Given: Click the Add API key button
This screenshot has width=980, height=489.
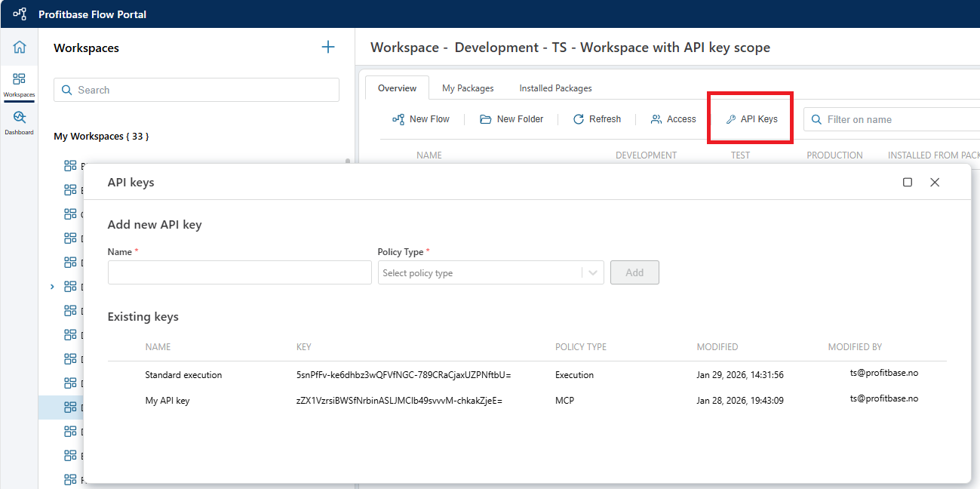Looking at the screenshot, I should pos(634,272).
